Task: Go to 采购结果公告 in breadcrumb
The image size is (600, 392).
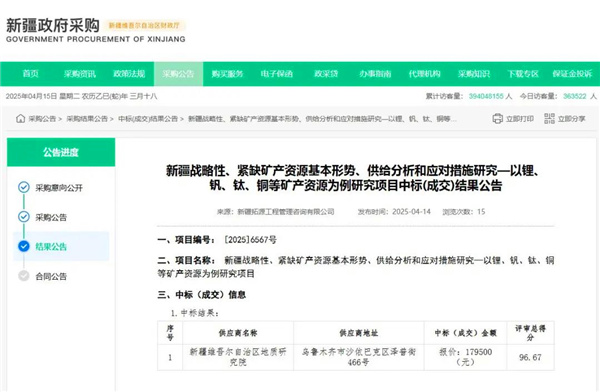Action: pos(87,119)
